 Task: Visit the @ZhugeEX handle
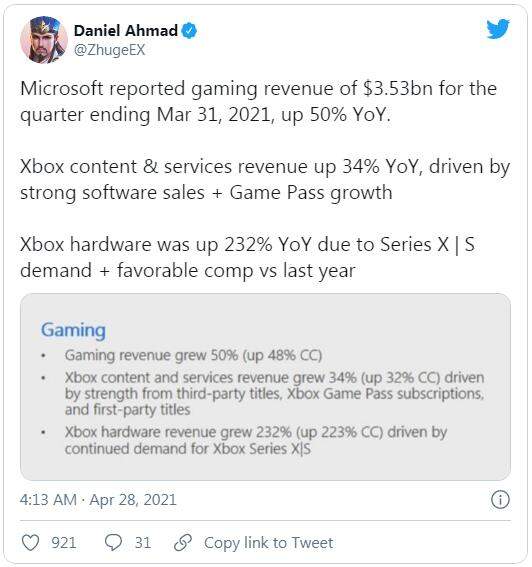coord(110,50)
